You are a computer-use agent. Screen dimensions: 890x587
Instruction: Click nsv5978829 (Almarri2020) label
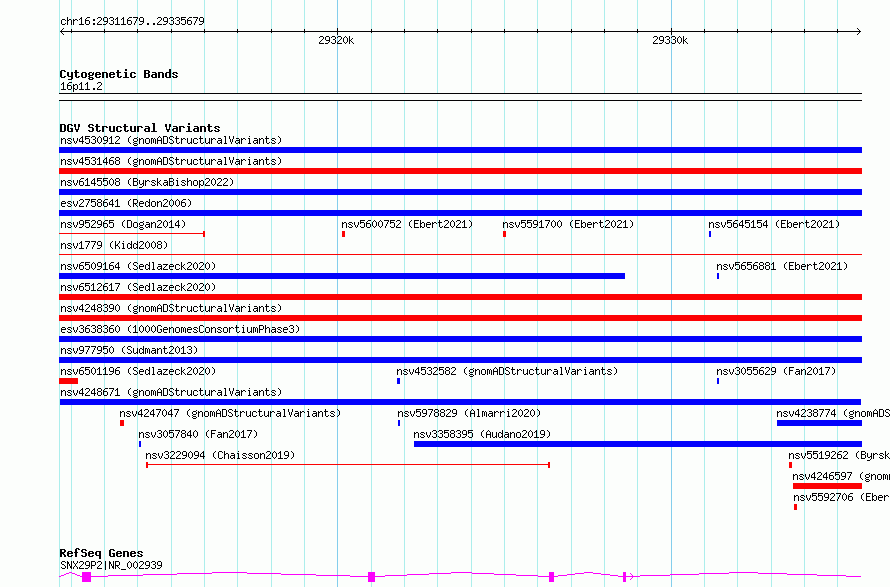click(469, 413)
